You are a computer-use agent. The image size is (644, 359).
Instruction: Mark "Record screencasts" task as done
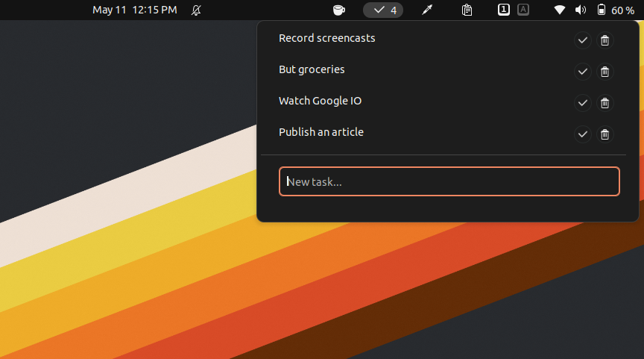point(582,40)
